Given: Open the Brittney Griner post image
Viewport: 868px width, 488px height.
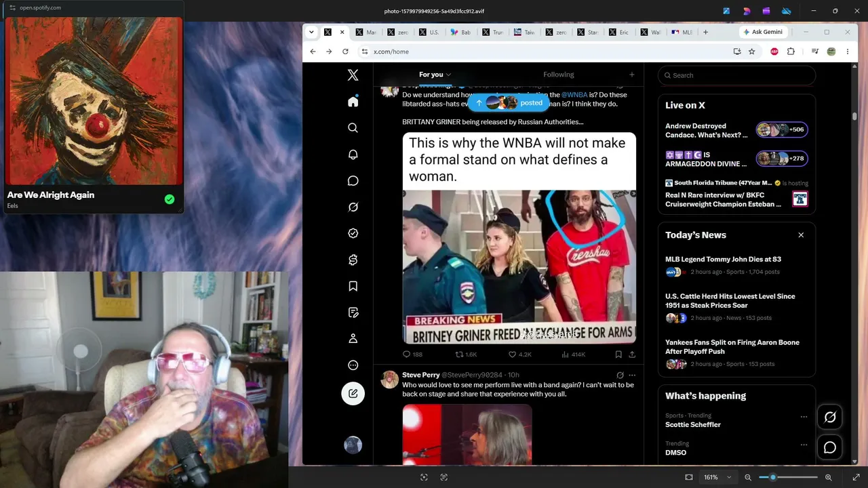Looking at the screenshot, I should [x=519, y=239].
